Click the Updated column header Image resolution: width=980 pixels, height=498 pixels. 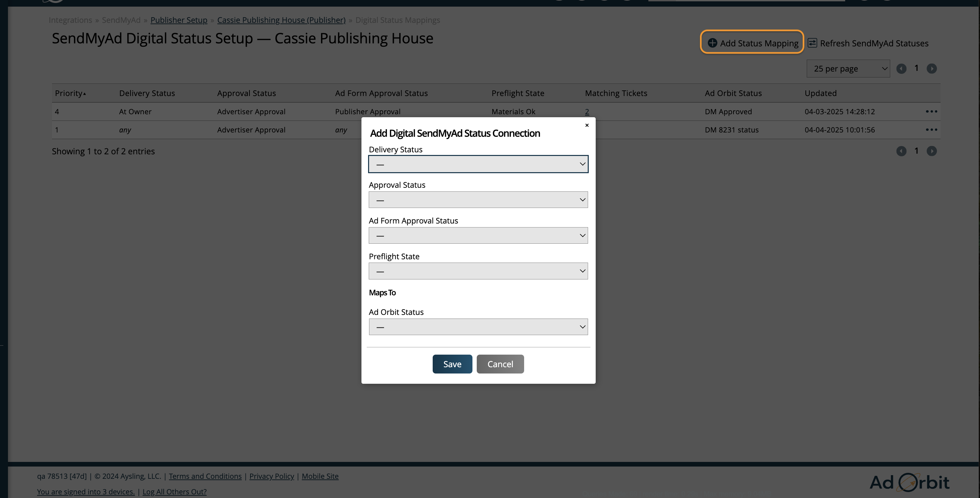(821, 93)
